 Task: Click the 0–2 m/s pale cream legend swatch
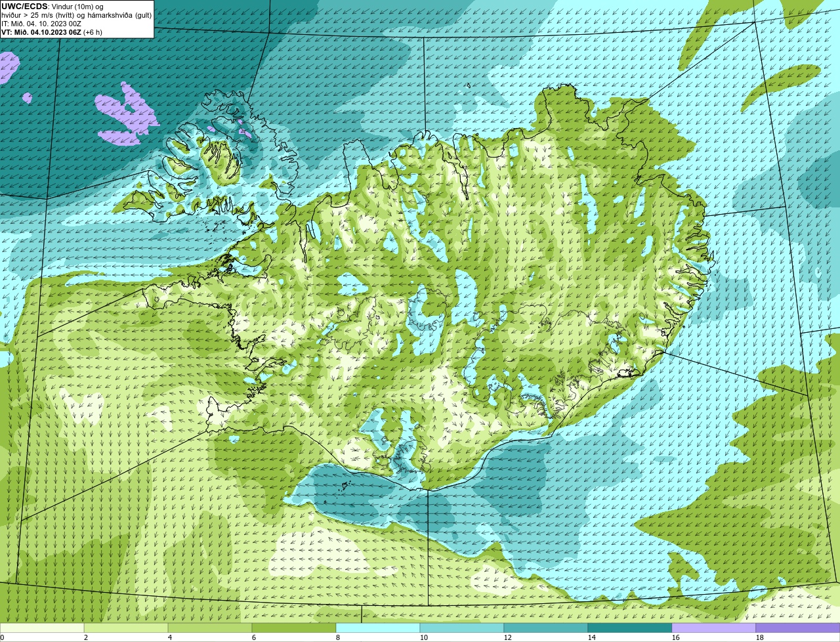(x=42, y=628)
